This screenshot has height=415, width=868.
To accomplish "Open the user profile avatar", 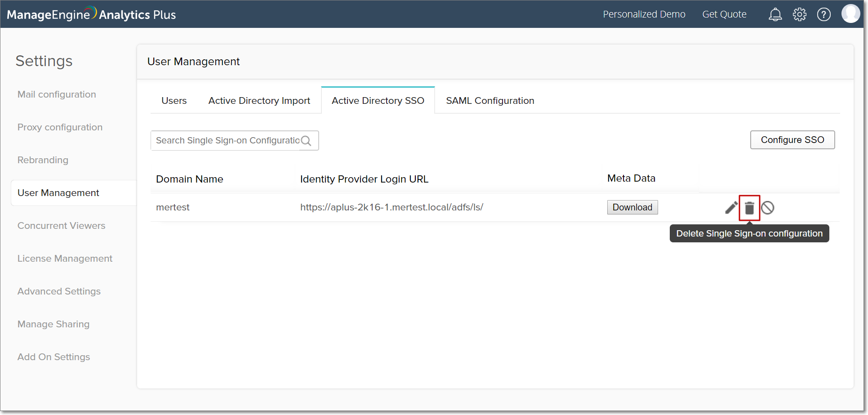I will click(850, 14).
